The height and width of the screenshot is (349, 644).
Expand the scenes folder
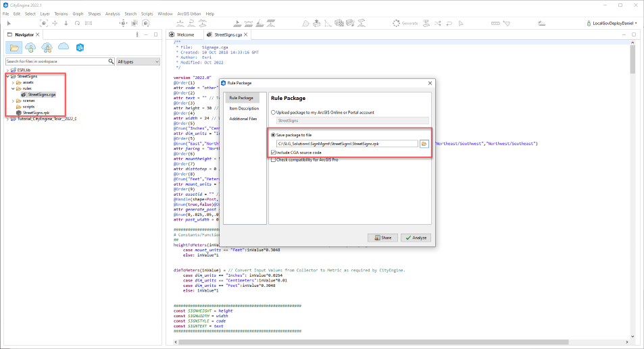click(13, 101)
